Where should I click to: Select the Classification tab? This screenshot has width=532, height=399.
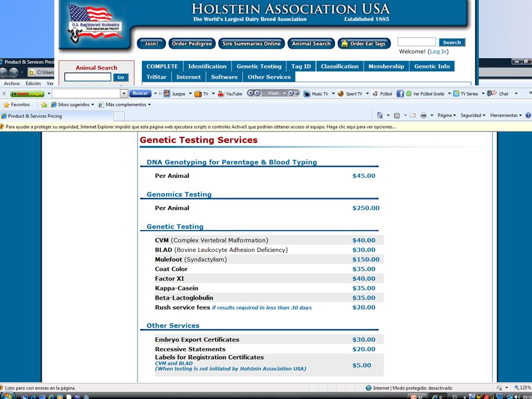tap(340, 66)
